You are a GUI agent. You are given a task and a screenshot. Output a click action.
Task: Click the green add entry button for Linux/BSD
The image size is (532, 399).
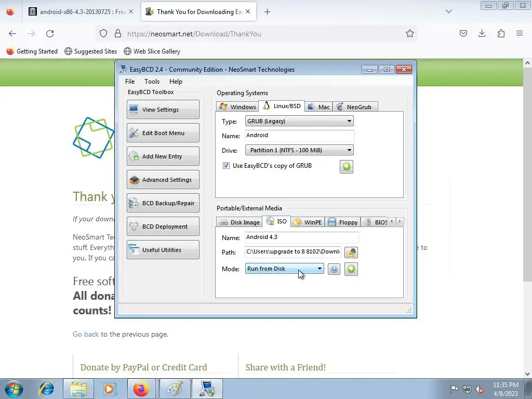pos(347,167)
